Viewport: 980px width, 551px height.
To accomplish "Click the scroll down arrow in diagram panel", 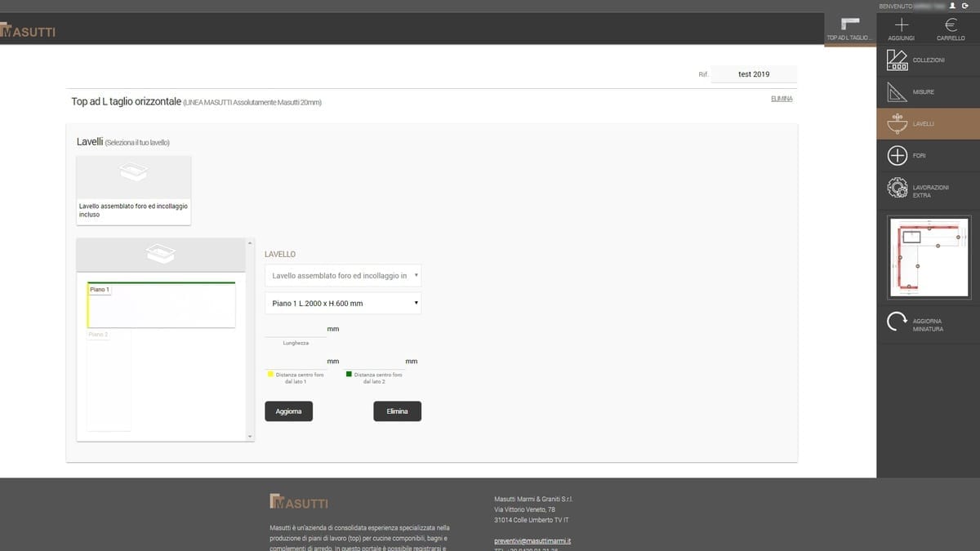I will tap(250, 437).
